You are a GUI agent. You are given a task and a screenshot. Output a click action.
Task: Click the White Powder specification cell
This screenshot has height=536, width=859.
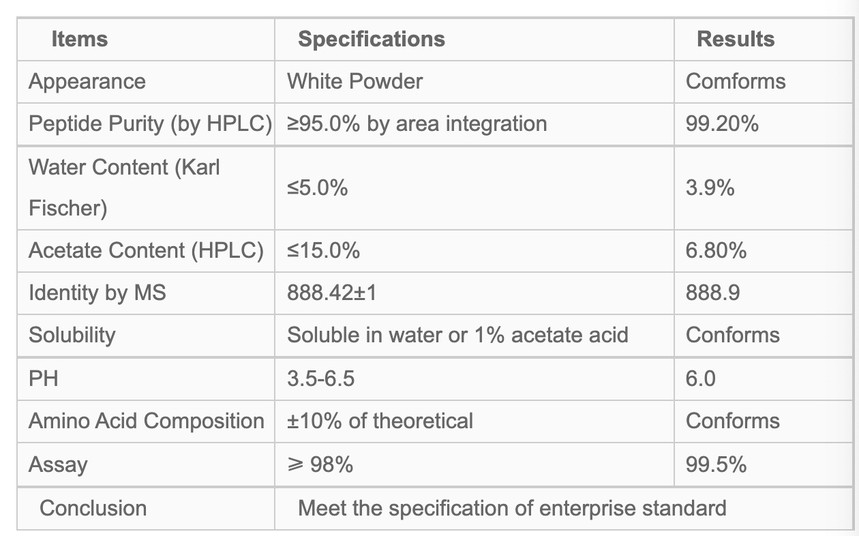[355, 82]
